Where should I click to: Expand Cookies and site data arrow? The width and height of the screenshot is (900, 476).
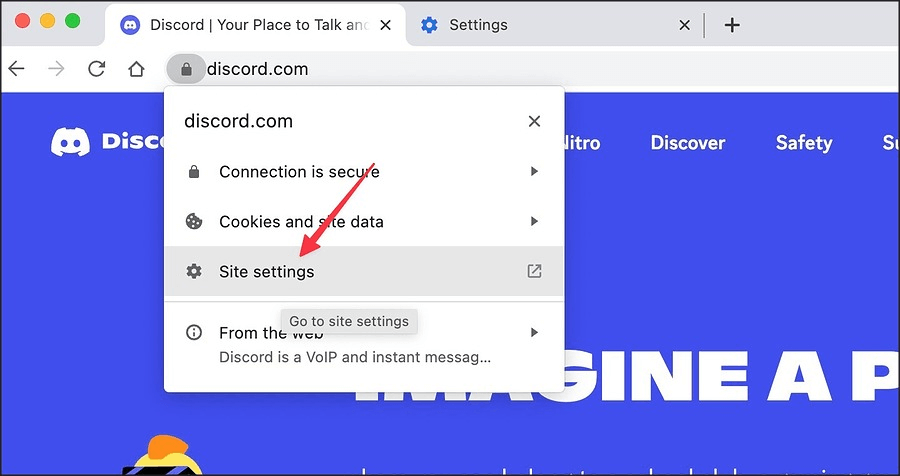[534, 221]
